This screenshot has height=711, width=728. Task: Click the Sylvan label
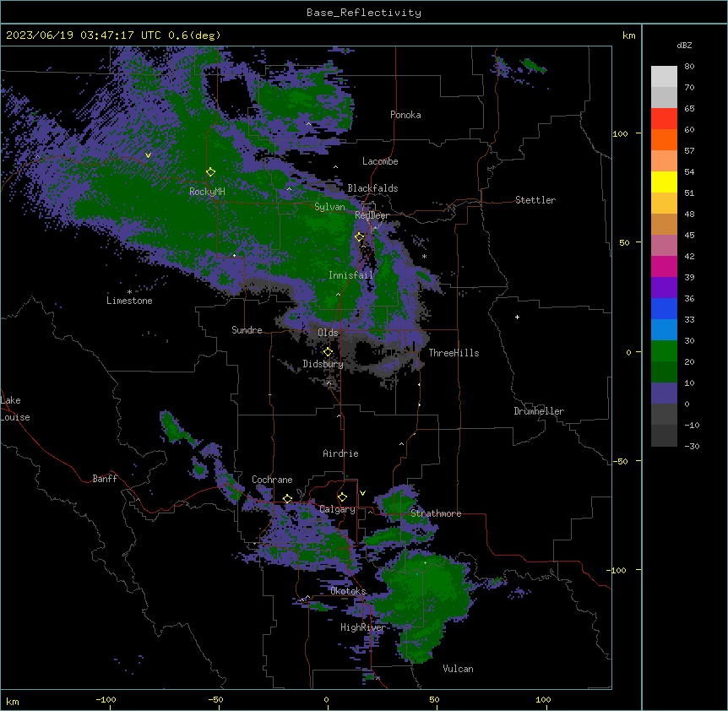[x=329, y=207]
